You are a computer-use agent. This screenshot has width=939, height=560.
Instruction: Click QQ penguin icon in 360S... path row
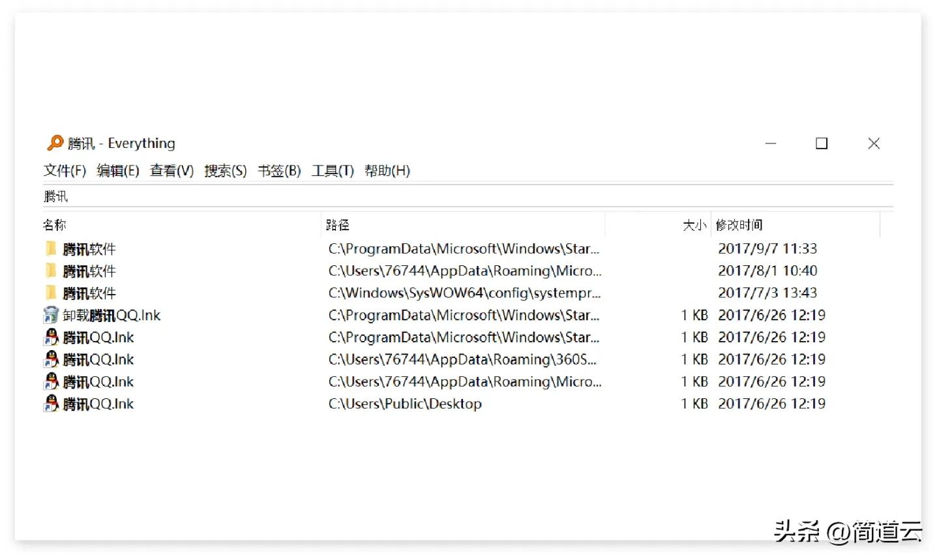tap(51, 359)
